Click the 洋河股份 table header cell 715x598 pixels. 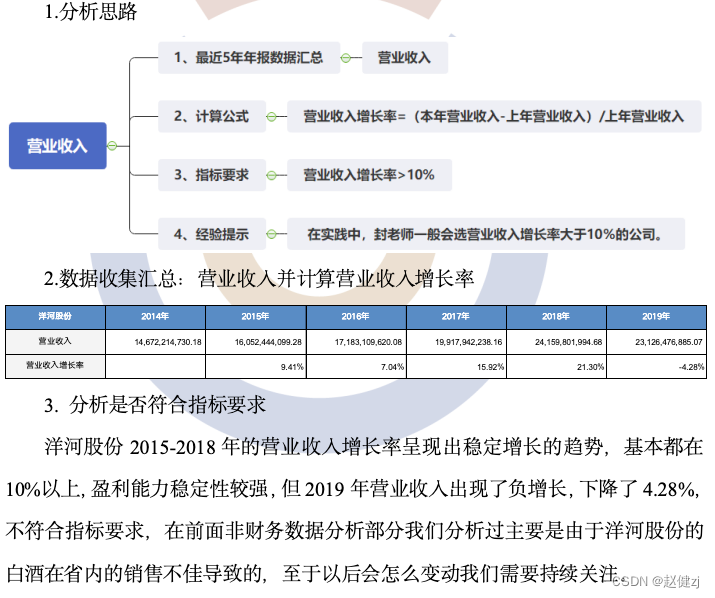coord(55,317)
